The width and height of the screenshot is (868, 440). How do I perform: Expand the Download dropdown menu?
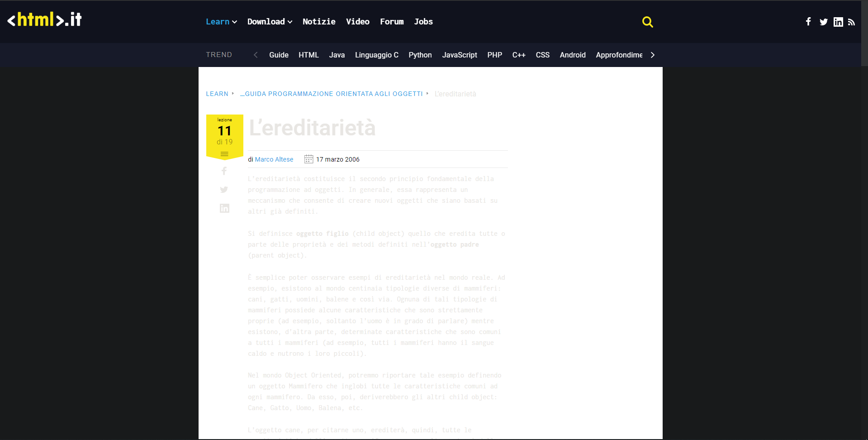tap(270, 22)
